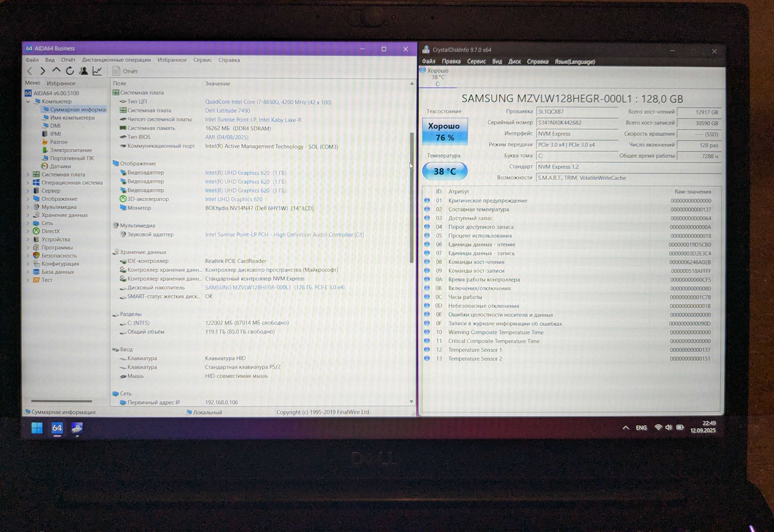Click the Конфигурация icon in tree
Screen dimensions: 774x532
click(36, 264)
